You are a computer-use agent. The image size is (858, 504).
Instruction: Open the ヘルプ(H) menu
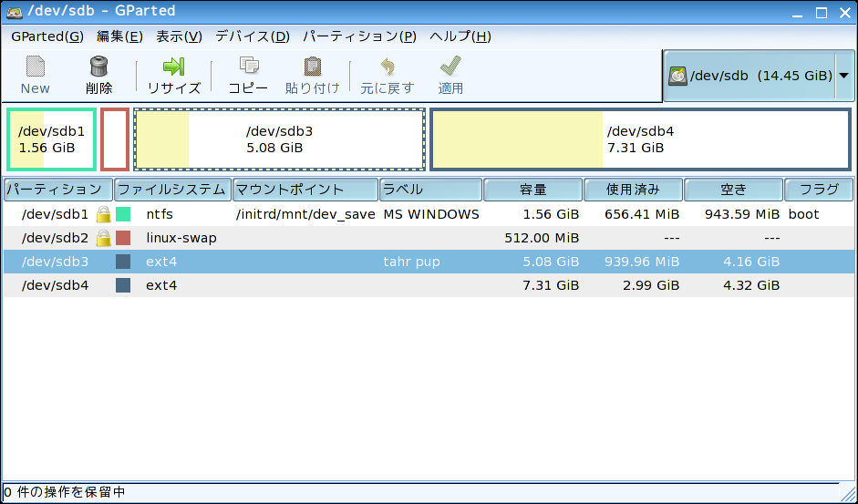pyautogui.click(x=460, y=36)
